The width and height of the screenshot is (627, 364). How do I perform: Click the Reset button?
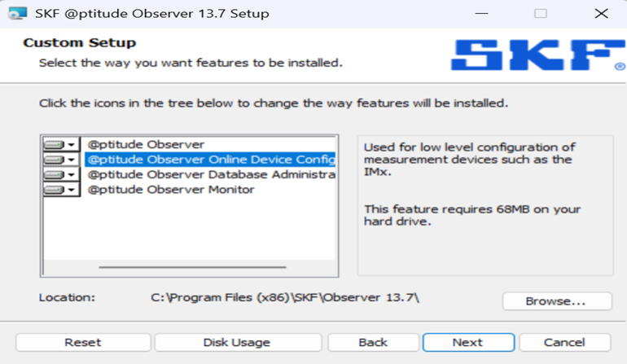click(83, 342)
